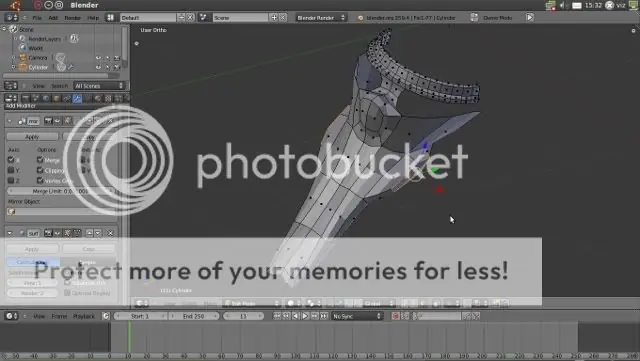The image size is (640, 361).
Task: Toggle the Merge option checkbox
Action: [40, 160]
